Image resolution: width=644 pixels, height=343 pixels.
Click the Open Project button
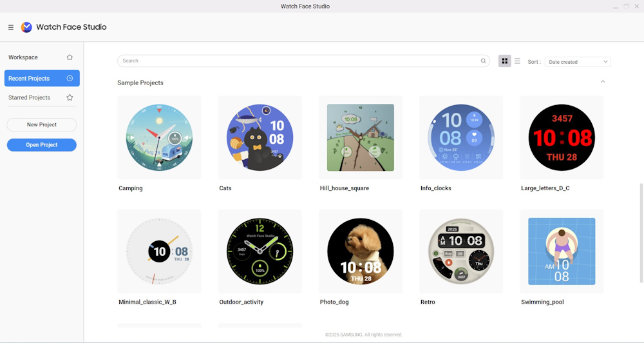[x=42, y=145]
